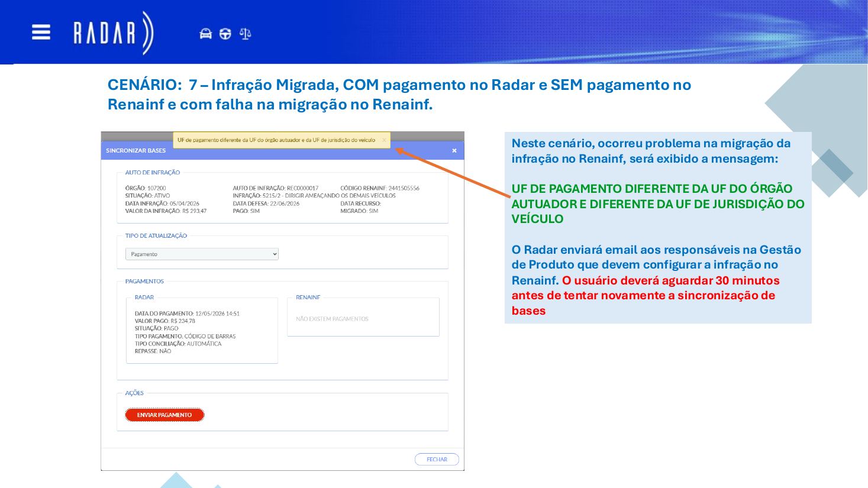Click the Código Renainf value
The image size is (868, 488).
pyautogui.click(x=404, y=188)
